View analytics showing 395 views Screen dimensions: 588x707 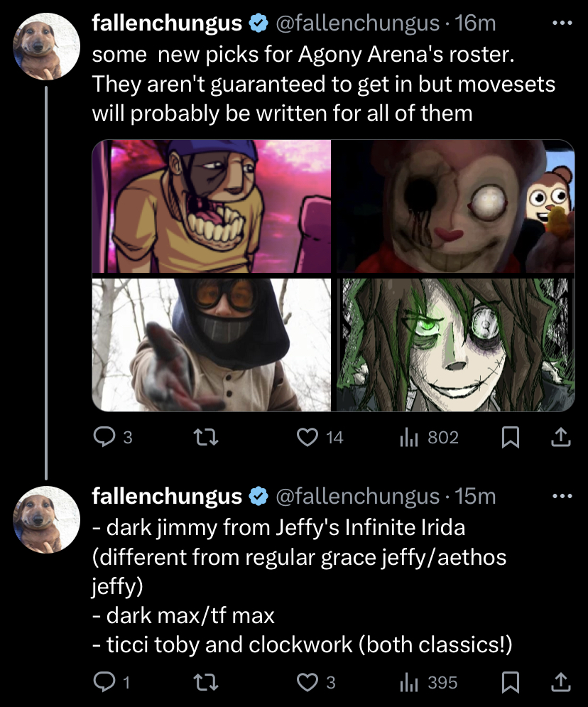(408, 683)
